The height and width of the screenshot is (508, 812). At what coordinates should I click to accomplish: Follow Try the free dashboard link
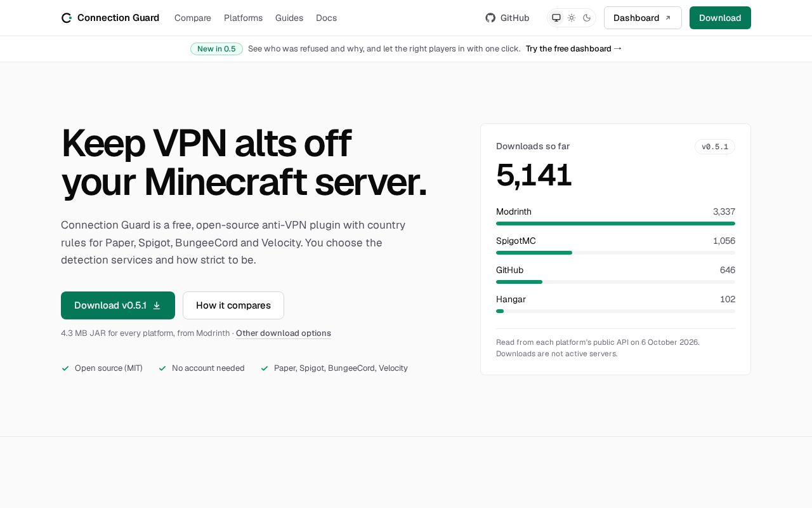click(573, 48)
